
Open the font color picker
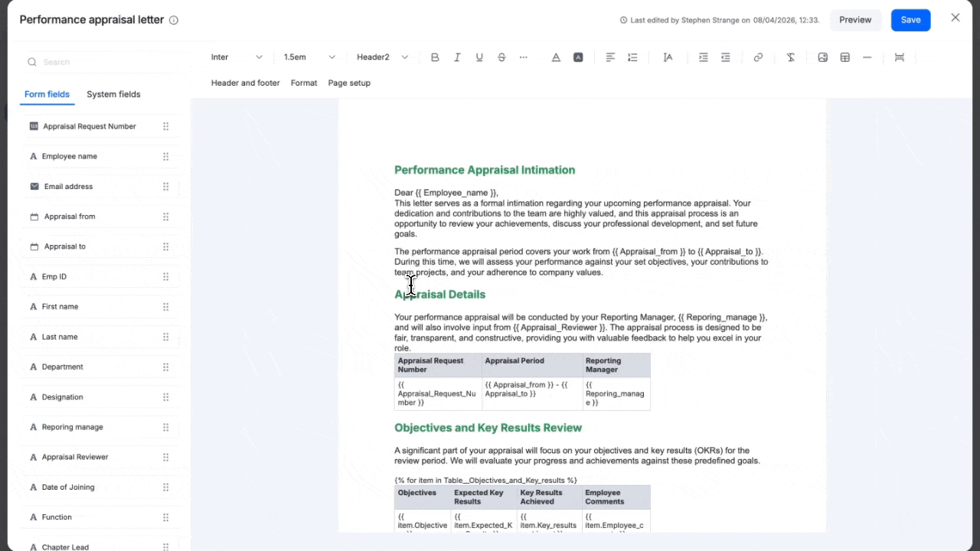pos(556,57)
